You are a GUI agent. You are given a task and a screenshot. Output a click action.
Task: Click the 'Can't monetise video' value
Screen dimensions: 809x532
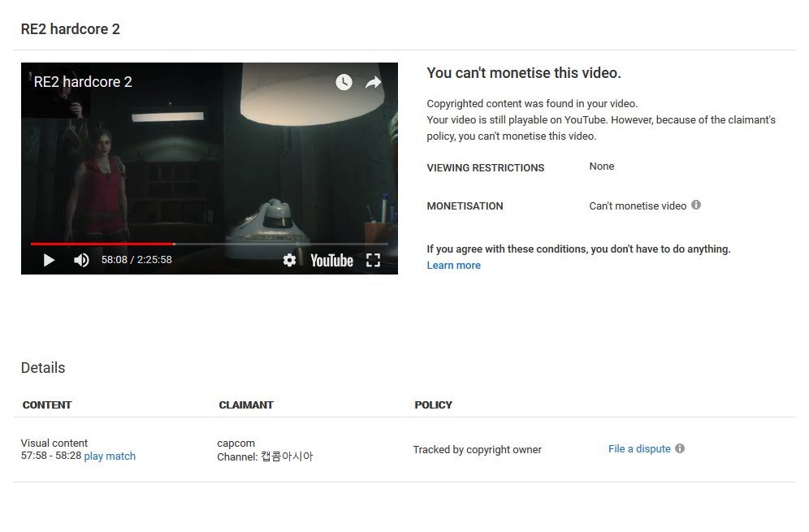(x=638, y=205)
